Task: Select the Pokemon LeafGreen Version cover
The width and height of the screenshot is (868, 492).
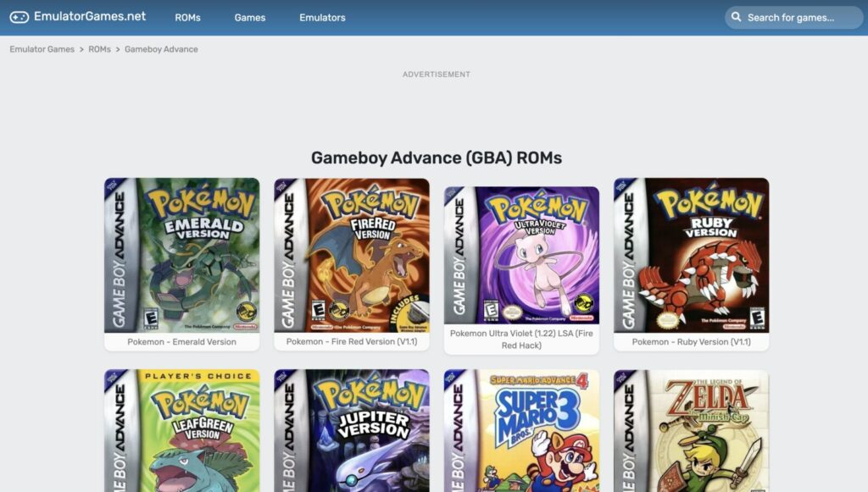Action: tap(181, 432)
